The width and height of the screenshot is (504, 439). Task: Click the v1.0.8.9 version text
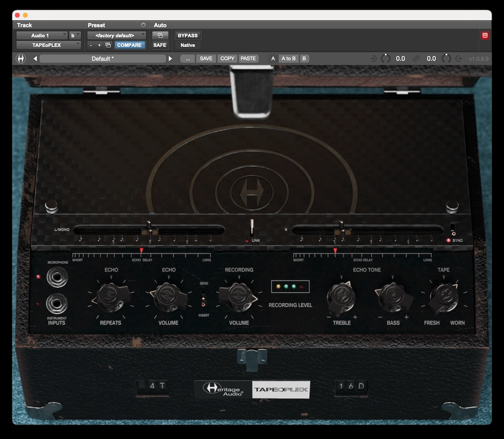click(479, 59)
